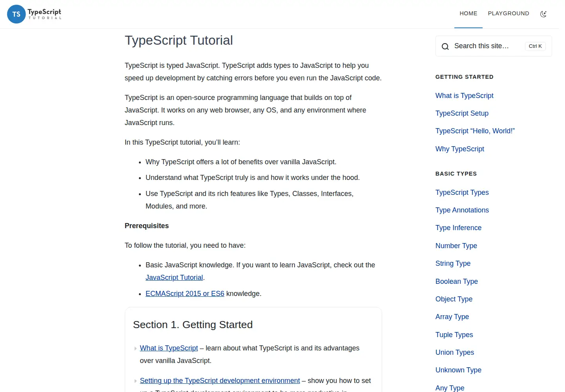
Task: Toggle dark mode moon icon
Action: (543, 14)
